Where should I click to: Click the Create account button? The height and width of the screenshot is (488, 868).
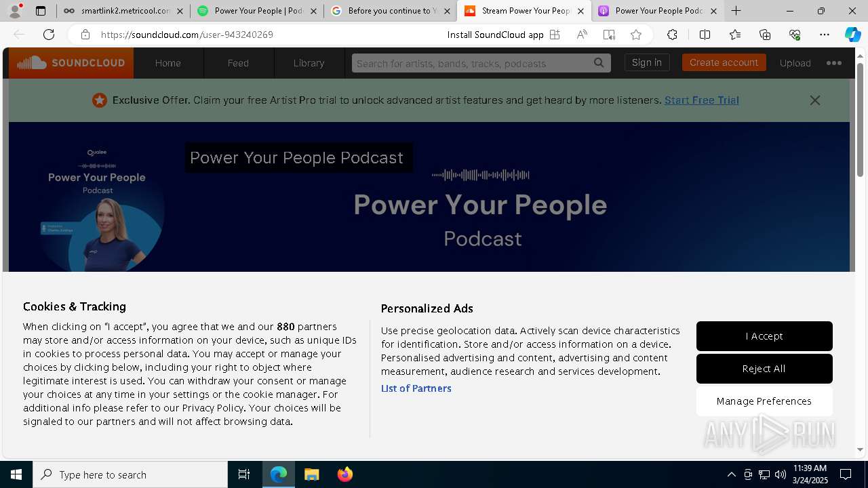(724, 62)
